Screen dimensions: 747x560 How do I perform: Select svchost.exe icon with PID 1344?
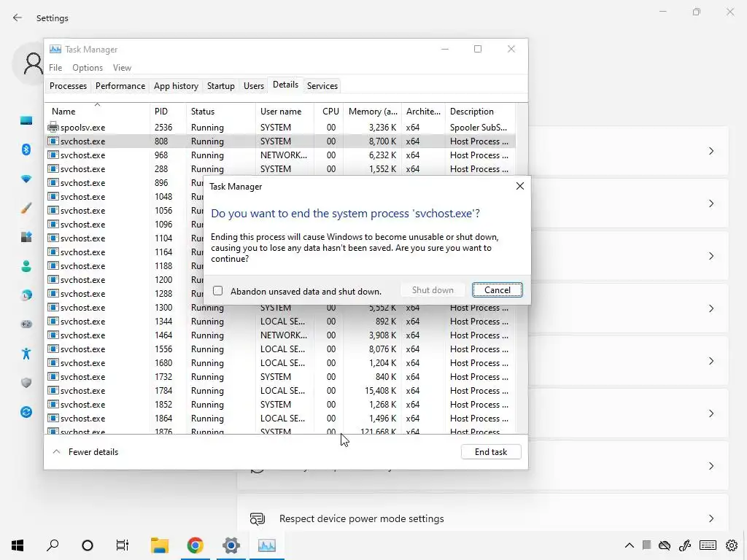(x=53, y=321)
